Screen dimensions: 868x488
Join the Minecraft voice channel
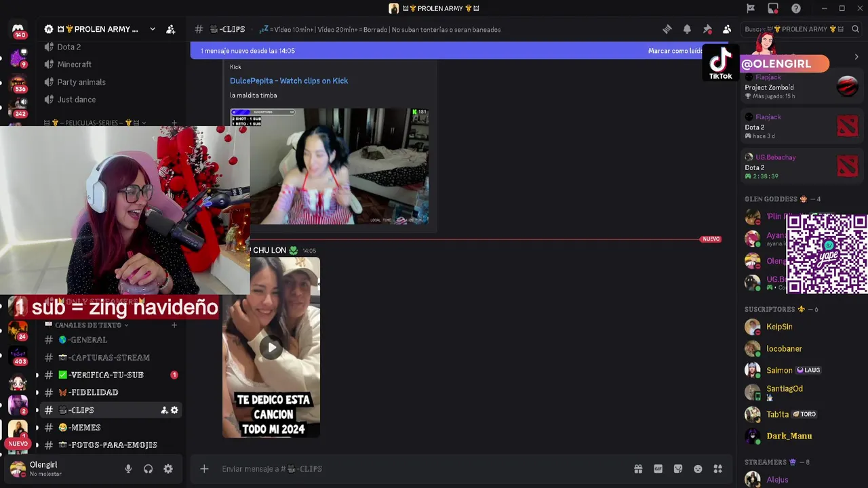click(x=74, y=64)
